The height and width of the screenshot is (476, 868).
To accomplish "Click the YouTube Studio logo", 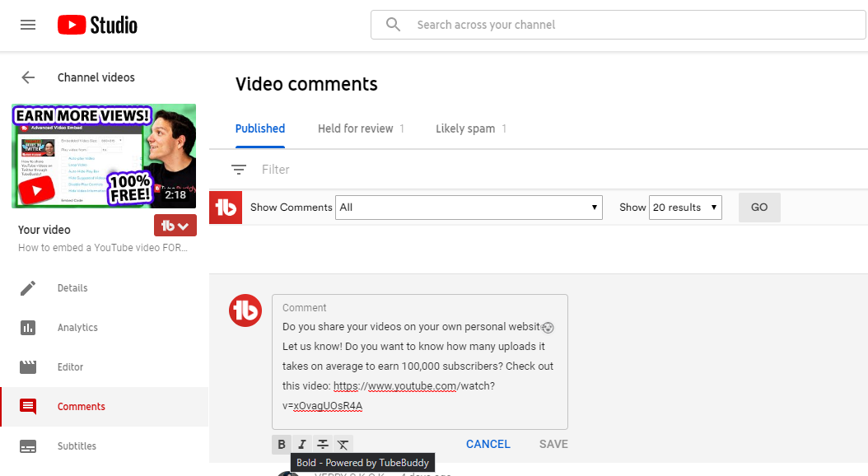I will click(97, 25).
